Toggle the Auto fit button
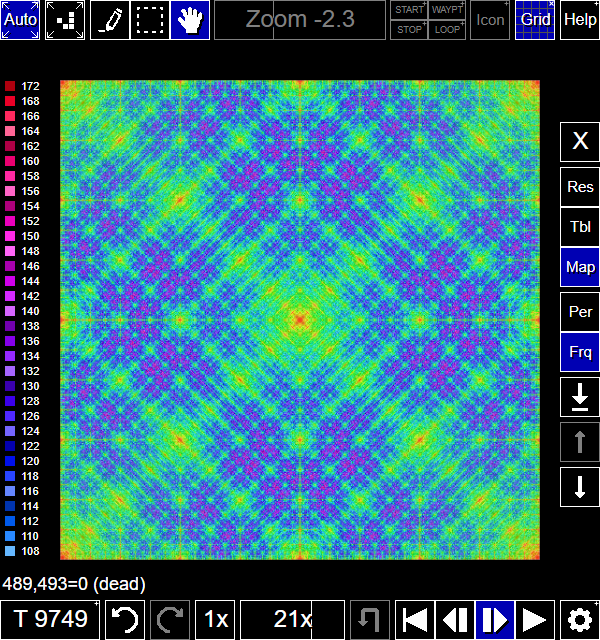Image resolution: width=600 pixels, height=640 pixels. point(20,20)
